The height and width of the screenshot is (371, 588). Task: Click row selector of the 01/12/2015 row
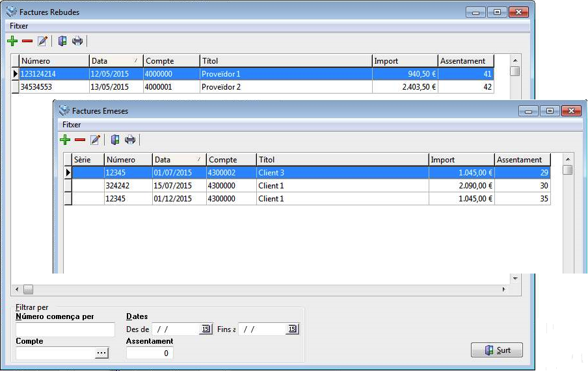coord(68,199)
